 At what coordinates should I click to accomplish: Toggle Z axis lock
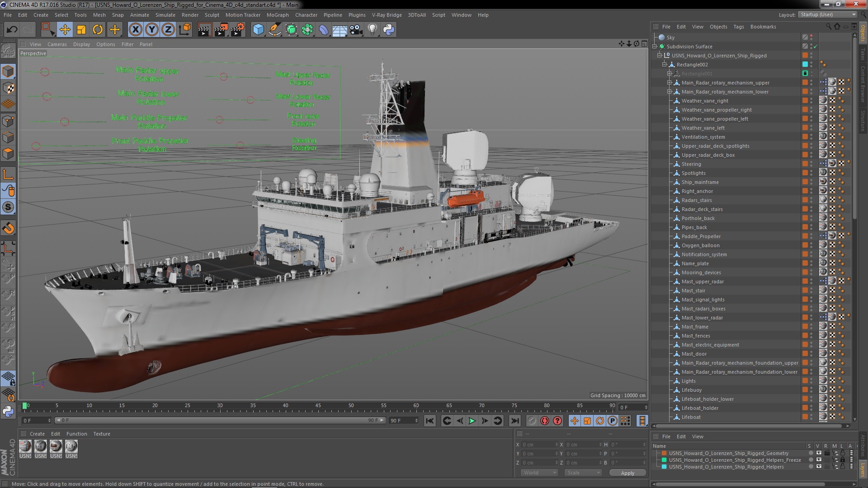pos(168,30)
